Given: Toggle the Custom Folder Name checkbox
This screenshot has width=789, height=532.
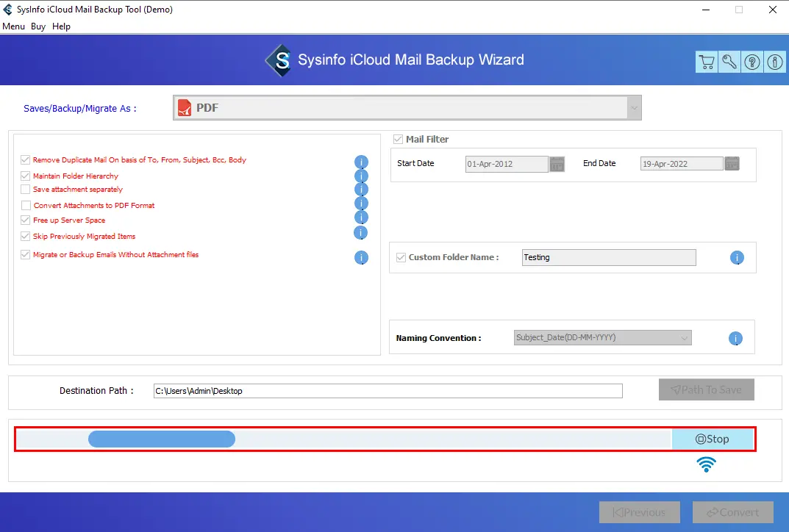Looking at the screenshot, I should click(x=401, y=258).
